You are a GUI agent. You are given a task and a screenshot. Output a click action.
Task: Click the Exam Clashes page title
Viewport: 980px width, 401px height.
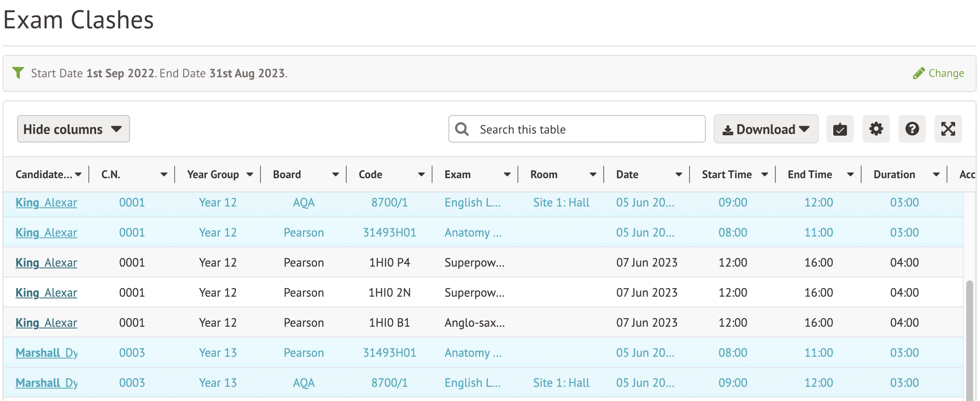(x=79, y=19)
